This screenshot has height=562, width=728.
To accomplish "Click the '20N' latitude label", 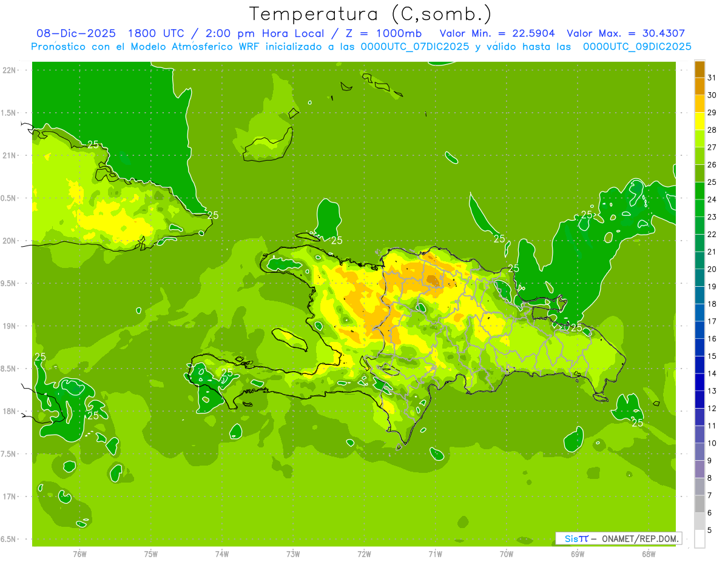I will click(9, 241).
